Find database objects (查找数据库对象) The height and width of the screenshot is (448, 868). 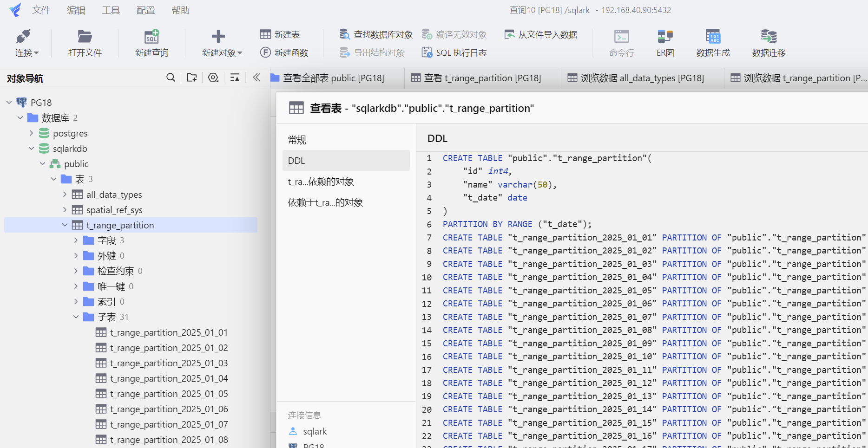[x=375, y=34]
